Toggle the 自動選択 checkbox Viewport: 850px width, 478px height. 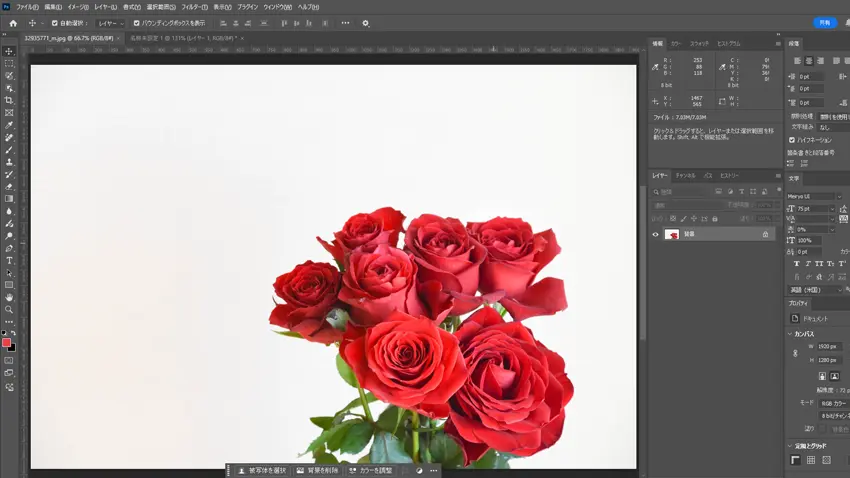click(x=55, y=23)
